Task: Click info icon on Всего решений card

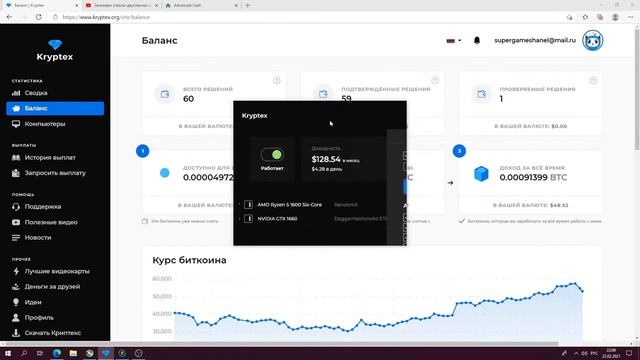Action: pyautogui.click(x=277, y=80)
